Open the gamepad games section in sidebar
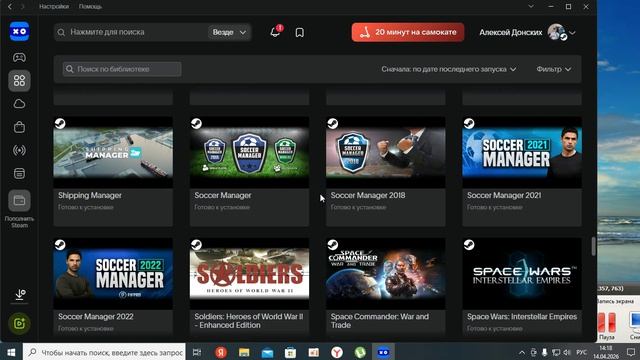The image size is (640, 360). (19, 58)
